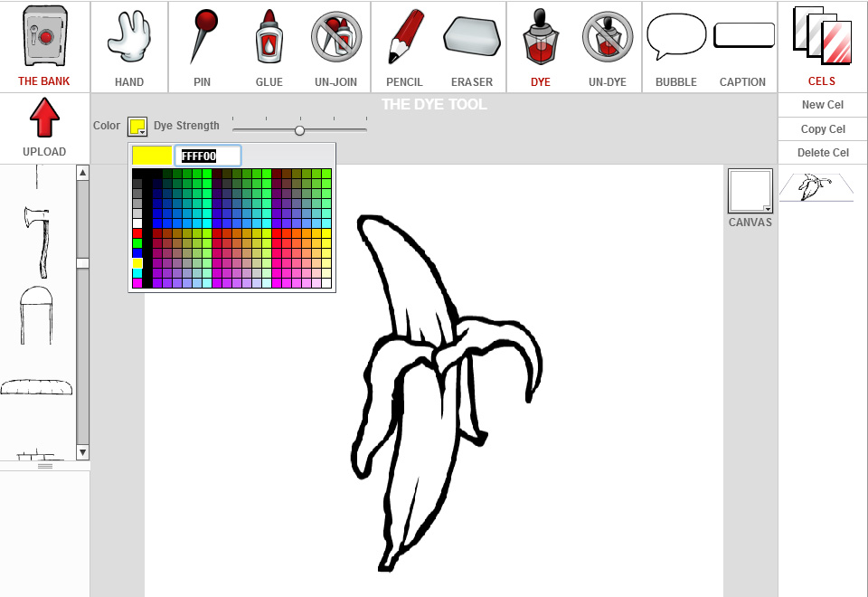Open the Cels panel icon
Viewport: 868px width, 597px height.
point(822,35)
